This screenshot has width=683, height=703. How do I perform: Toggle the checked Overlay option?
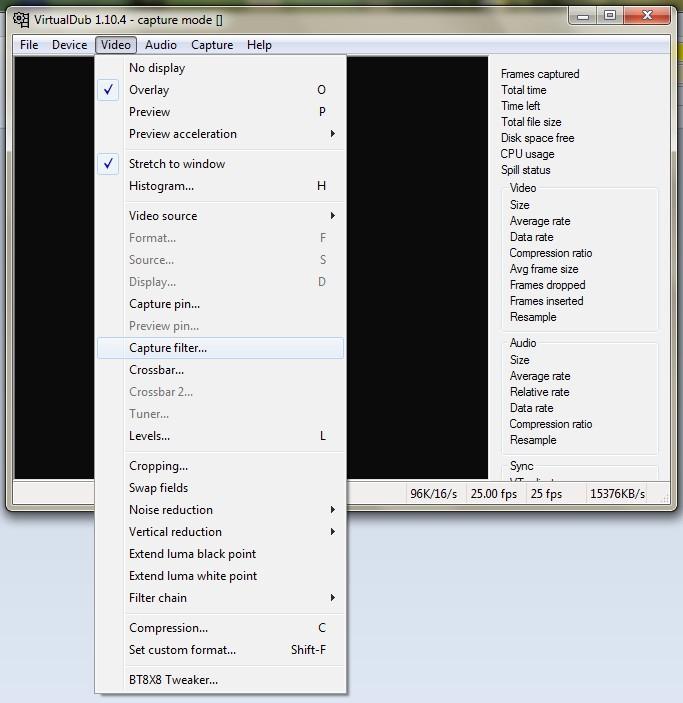(220, 90)
